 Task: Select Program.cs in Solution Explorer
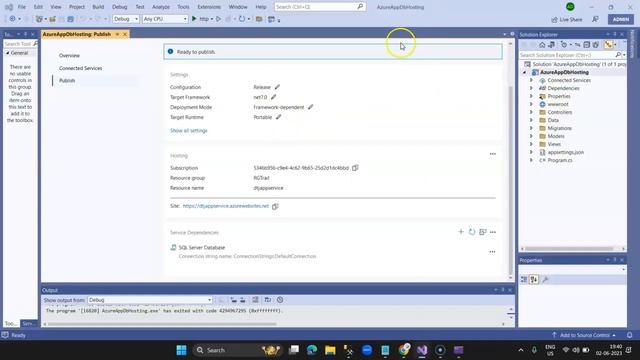tap(560, 160)
